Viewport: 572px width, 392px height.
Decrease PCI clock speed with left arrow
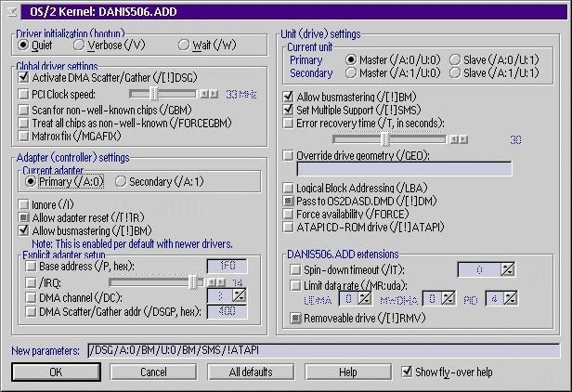(204, 94)
